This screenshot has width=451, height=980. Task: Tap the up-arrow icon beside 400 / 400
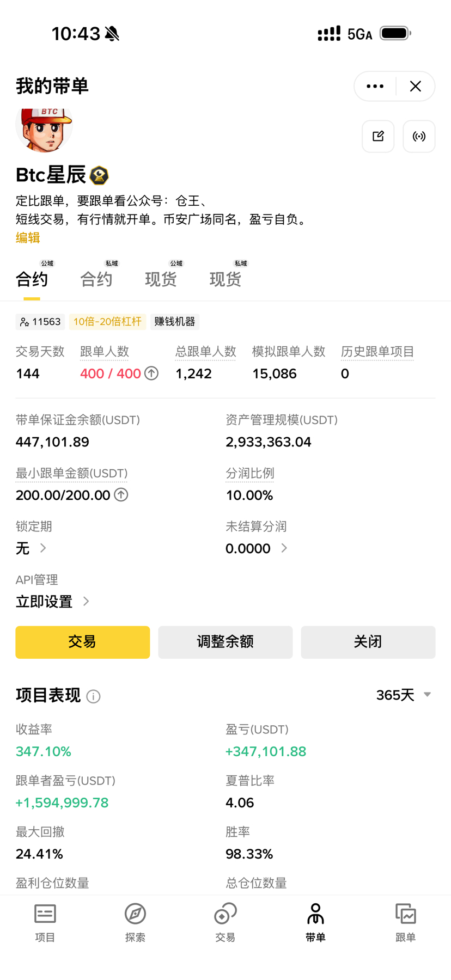coord(151,373)
